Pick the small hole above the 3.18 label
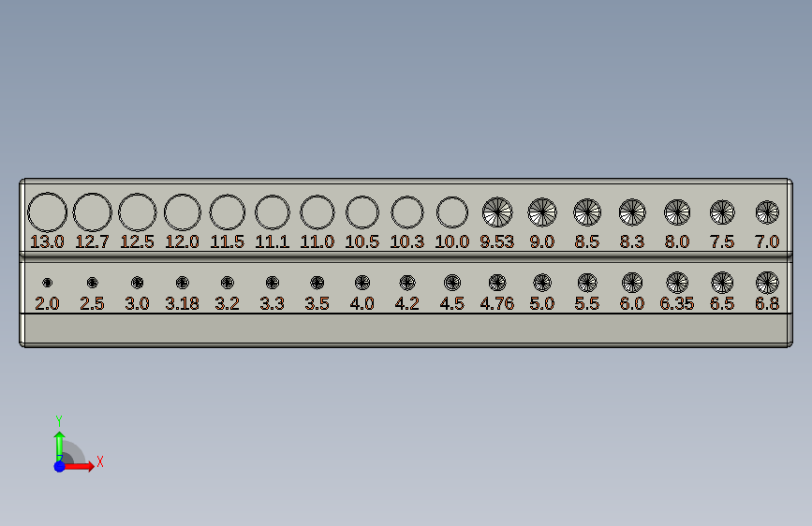 tap(183, 283)
